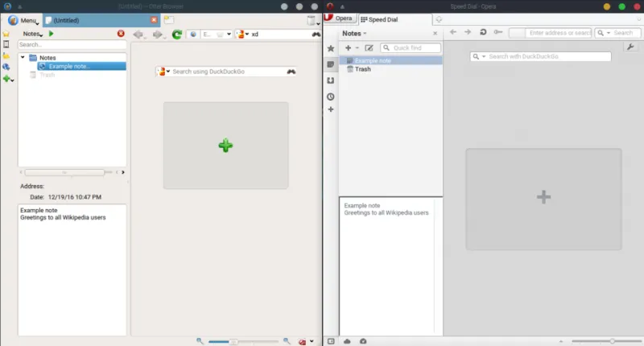
Task: Go forward in Otter Browser
Action: (158, 35)
